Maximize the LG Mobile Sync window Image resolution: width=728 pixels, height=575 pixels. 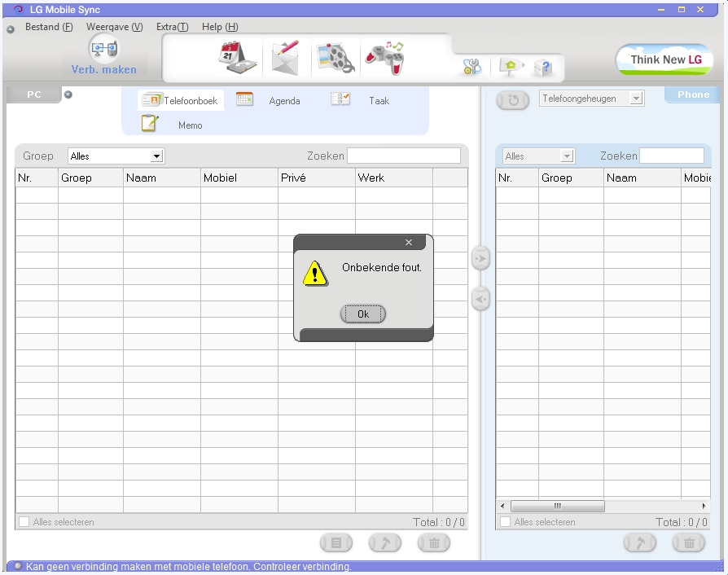click(x=681, y=9)
